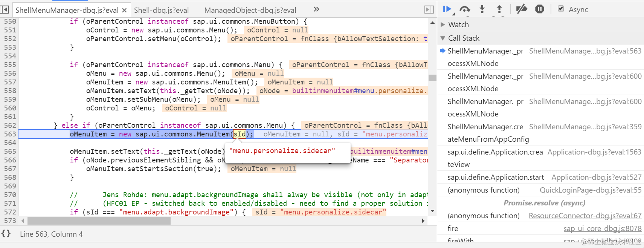The image size is (644, 248).
Task: Close the ShellMenuManager-dbg.js tab
Action: (124, 10)
